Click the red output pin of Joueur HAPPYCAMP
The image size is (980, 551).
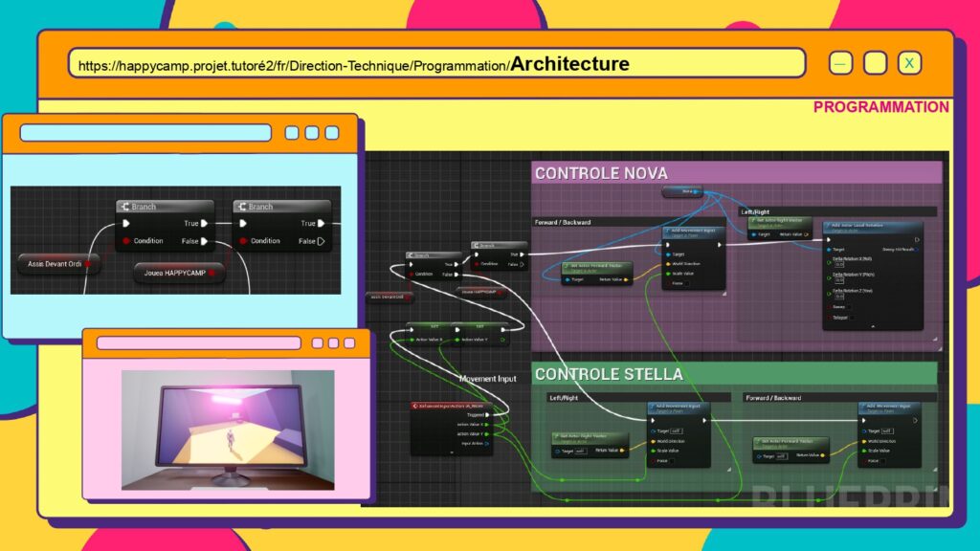click(x=212, y=273)
